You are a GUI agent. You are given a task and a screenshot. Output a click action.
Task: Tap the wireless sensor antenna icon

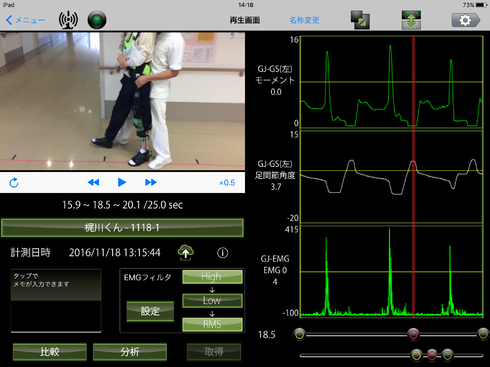[x=68, y=20]
